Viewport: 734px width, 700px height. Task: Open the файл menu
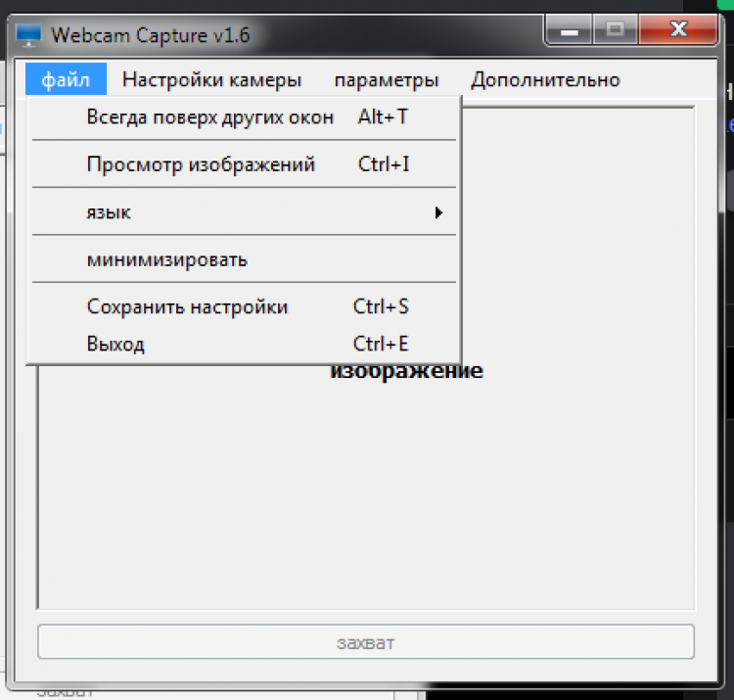click(66, 79)
